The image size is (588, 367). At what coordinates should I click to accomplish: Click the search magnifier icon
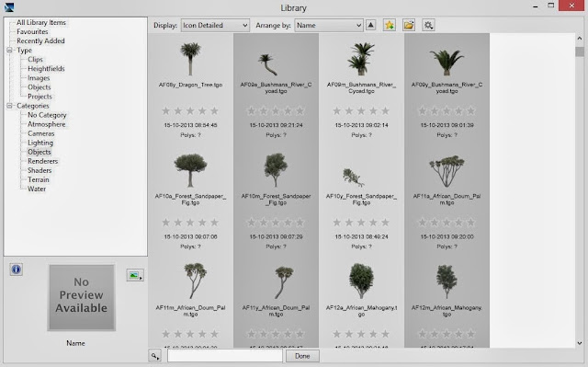pos(155,356)
